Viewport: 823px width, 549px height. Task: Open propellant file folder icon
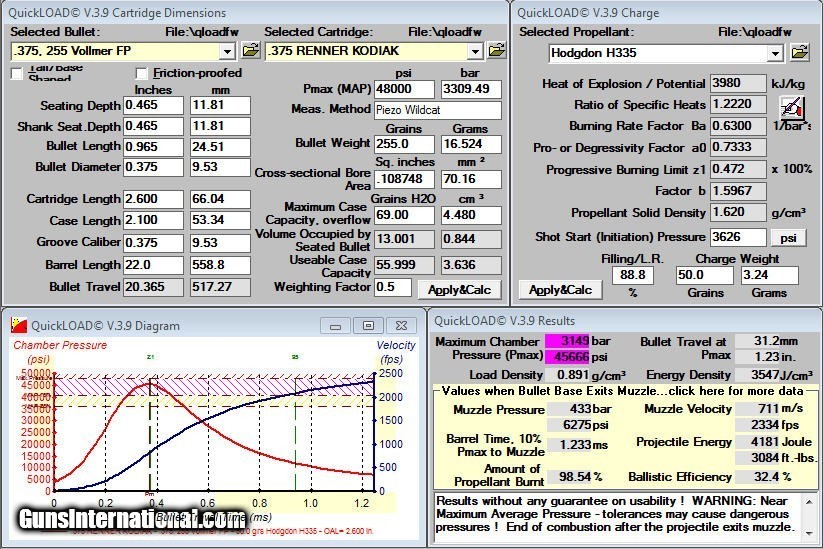tap(799, 52)
